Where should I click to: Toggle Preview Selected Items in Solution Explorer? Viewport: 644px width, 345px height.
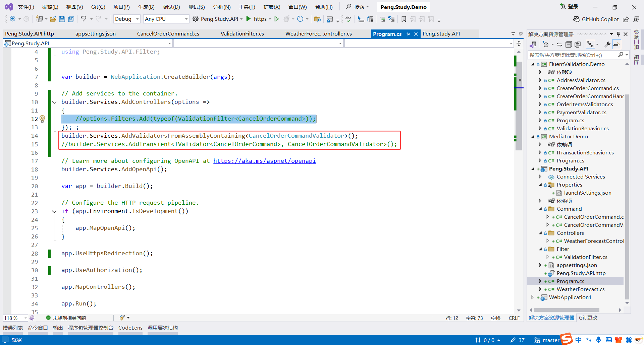[616, 45]
